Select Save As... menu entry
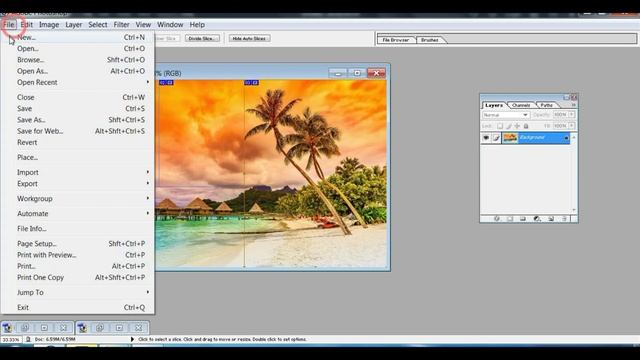Screen dimensions: 640x360 point(78,120)
